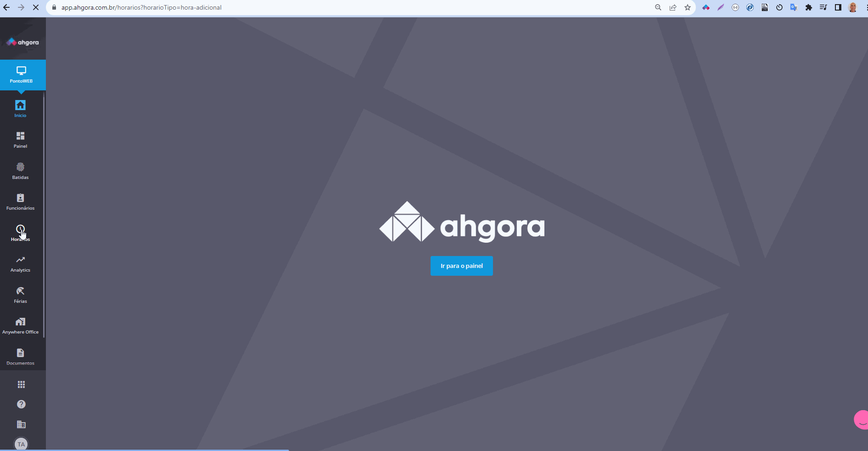Open the pink chat support bubble

[861, 419]
